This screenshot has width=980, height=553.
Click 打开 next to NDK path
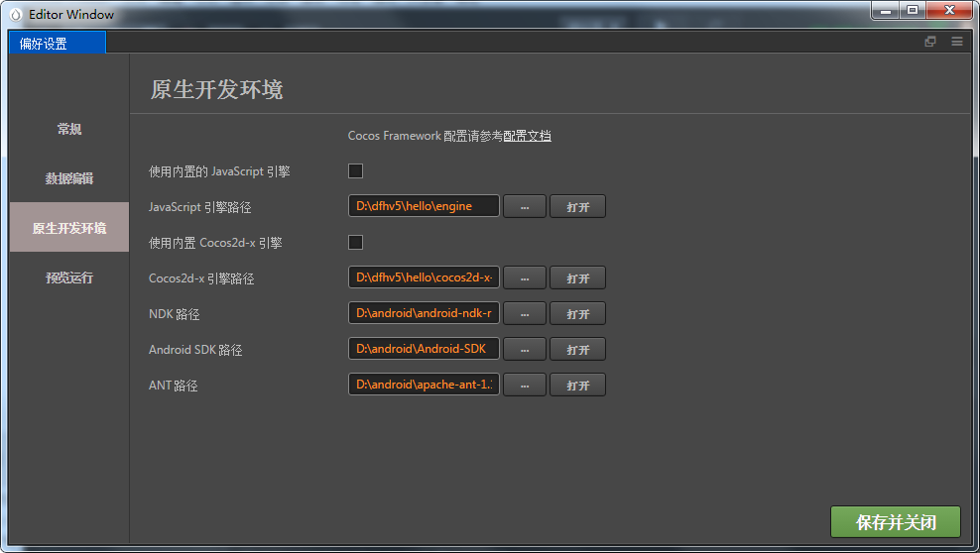pos(577,313)
